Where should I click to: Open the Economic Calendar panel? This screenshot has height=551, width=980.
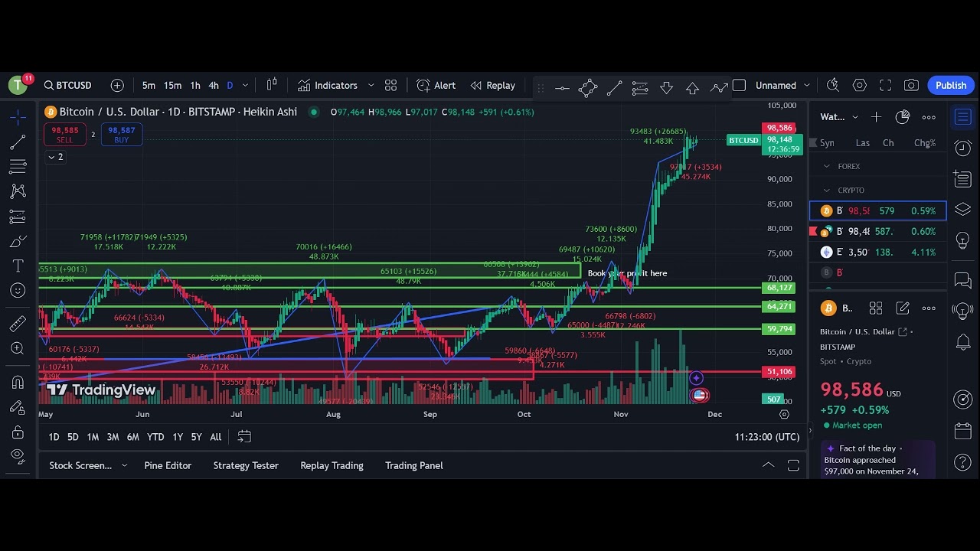point(963,431)
